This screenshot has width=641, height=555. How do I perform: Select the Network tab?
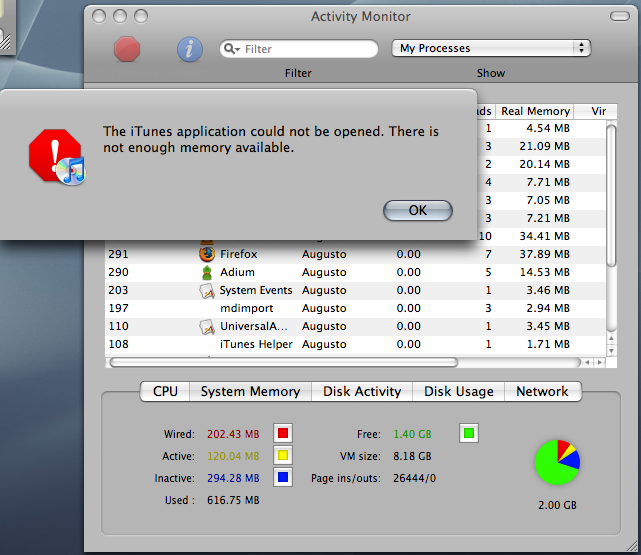542,392
